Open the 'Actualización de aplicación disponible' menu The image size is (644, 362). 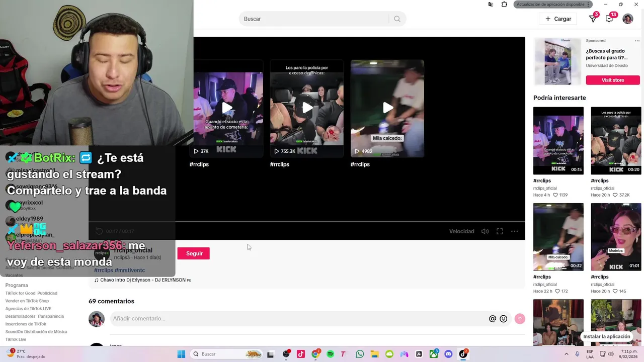(x=552, y=5)
